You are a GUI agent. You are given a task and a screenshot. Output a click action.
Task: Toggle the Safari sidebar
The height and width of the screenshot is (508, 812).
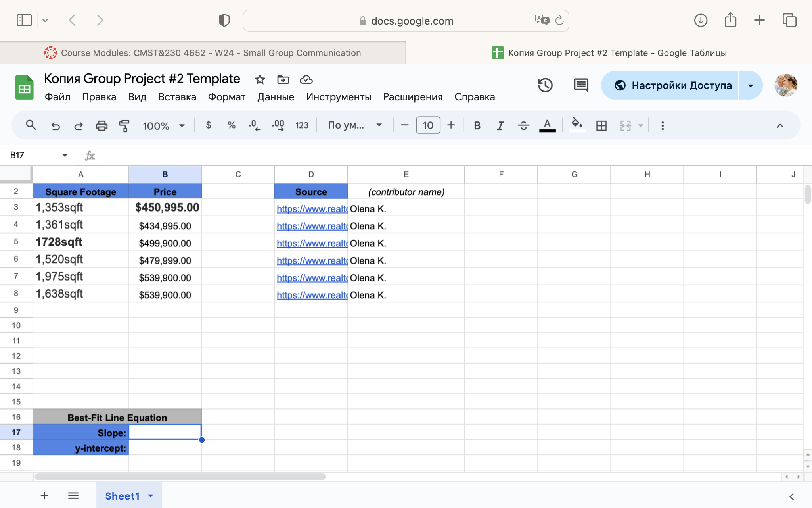tap(24, 20)
